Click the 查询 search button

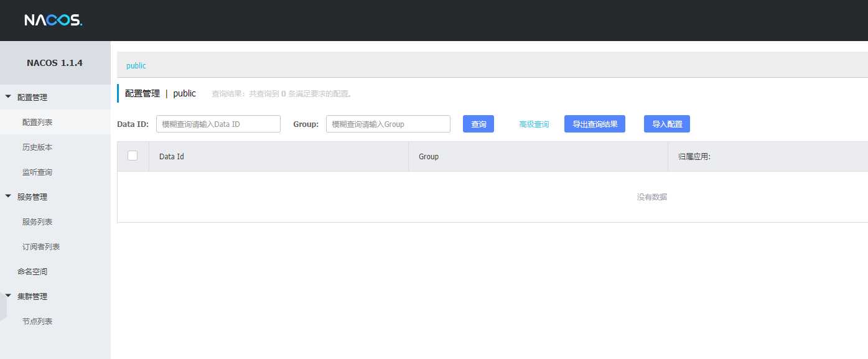(478, 124)
